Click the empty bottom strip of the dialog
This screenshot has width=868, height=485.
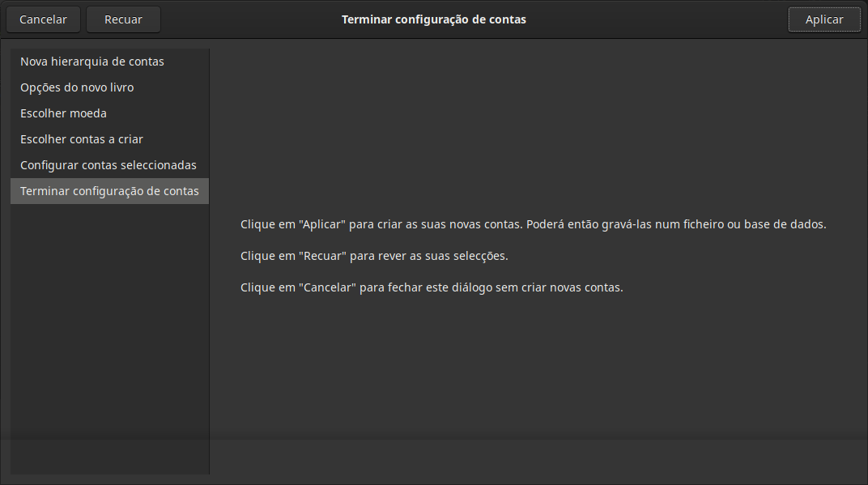pyautogui.click(x=534, y=462)
